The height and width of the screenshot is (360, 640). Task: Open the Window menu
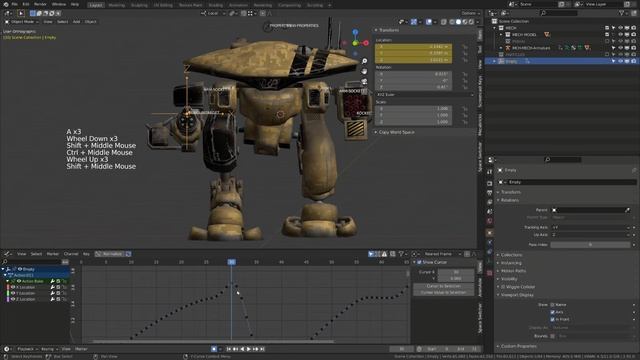59,4
